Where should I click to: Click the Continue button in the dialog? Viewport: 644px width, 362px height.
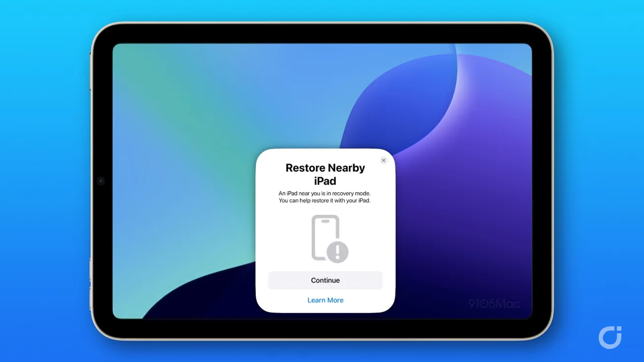[x=325, y=281]
